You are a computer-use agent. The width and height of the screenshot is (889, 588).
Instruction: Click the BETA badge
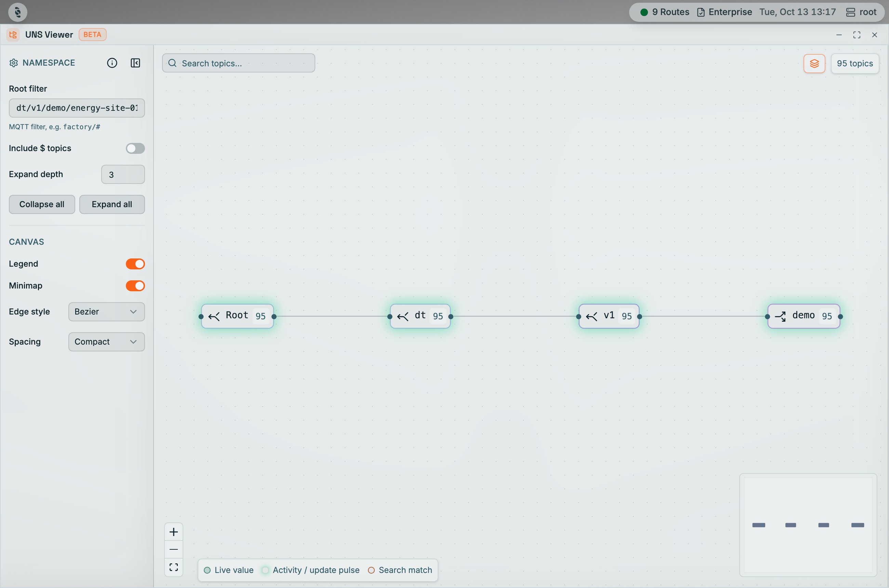click(92, 35)
